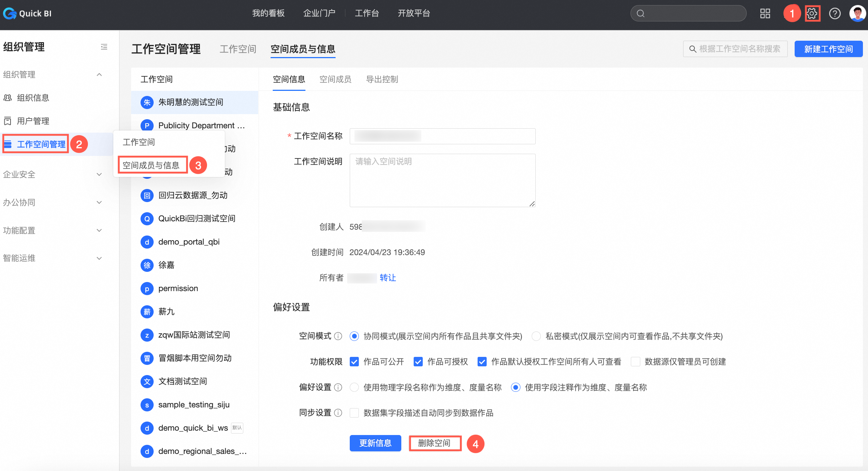Click the 删除空间 button
868x471 pixels.
point(434,443)
